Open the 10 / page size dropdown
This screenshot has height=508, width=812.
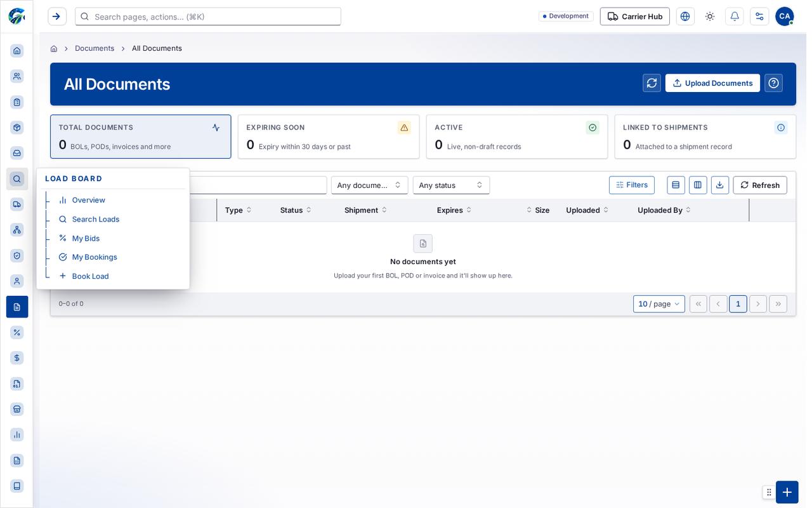pyautogui.click(x=659, y=304)
